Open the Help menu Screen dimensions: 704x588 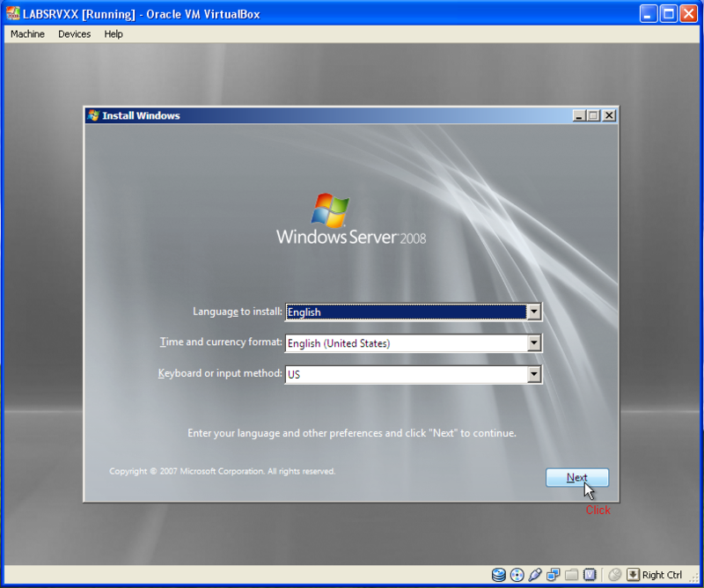click(x=114, y=34)
